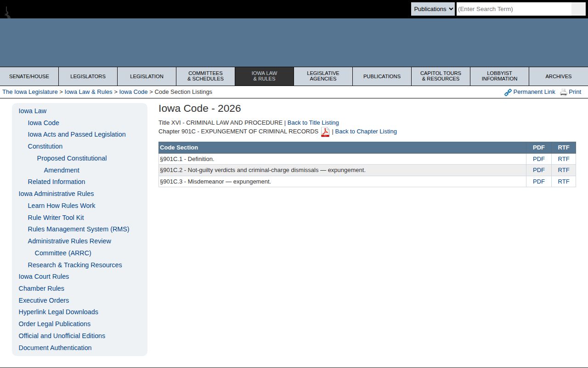
Task: Click the Iowa Code breadcrumb link
Action: coord(133,92)
